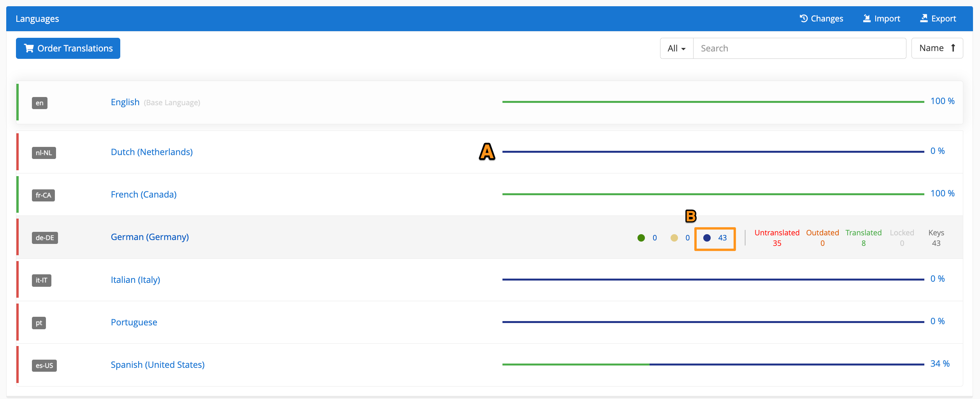Click Order Translations button
The height and width of the screenshot is (399, 980).
(x=68, y=48)
